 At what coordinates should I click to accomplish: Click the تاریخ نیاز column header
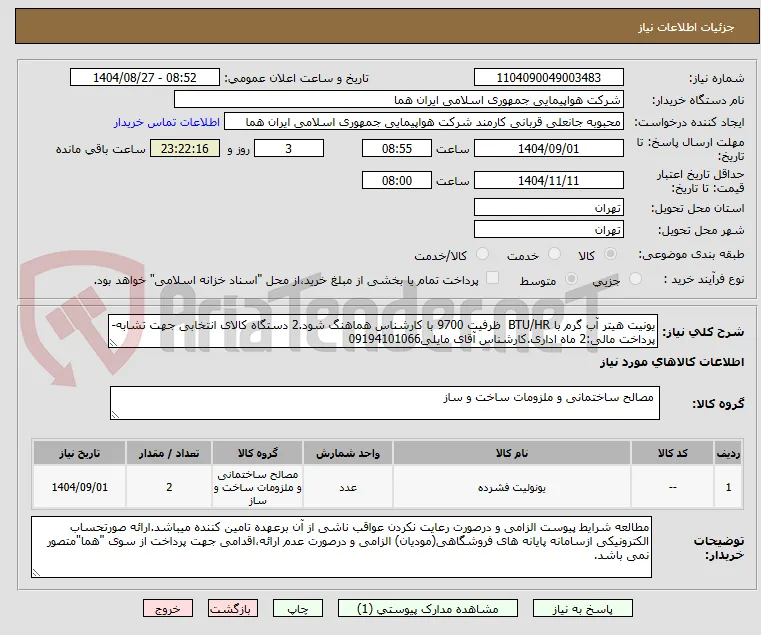(x=80, y=453)
